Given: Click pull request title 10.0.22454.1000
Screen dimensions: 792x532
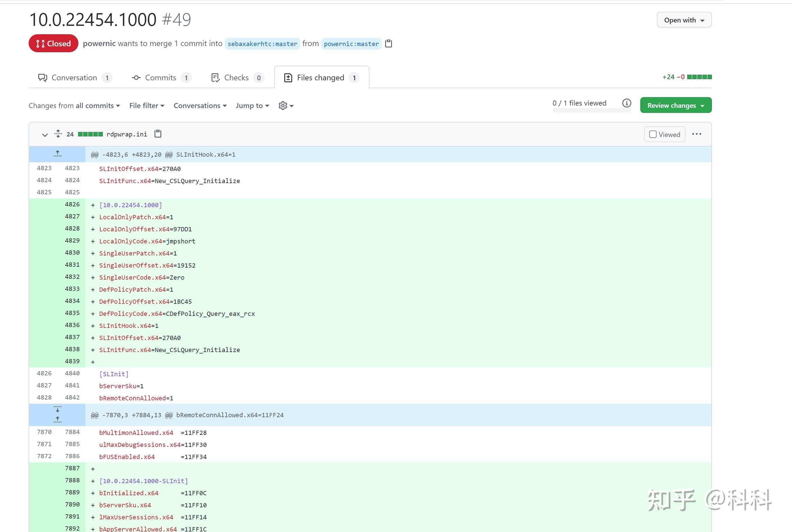Looking at the screenshot, I should (93, 19).
